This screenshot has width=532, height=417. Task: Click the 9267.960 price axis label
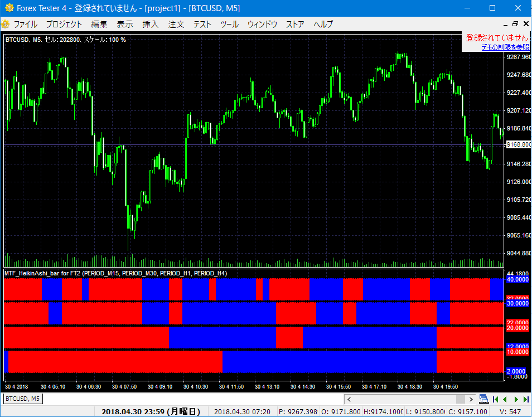tap(519, 57)
